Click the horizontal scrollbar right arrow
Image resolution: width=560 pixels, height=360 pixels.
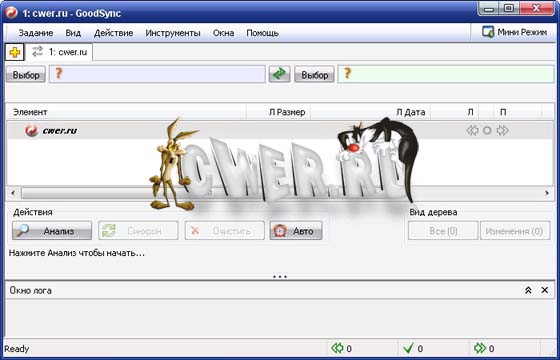547,193
